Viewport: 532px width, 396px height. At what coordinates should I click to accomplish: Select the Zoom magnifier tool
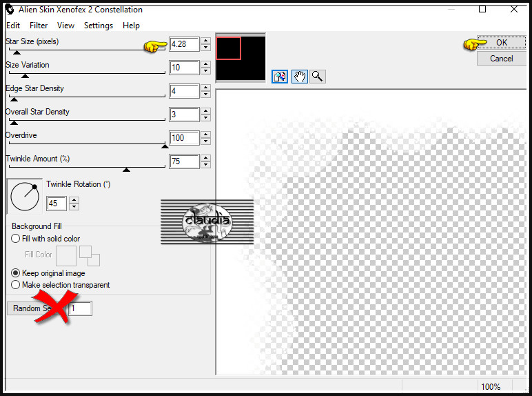click(317, 77)
